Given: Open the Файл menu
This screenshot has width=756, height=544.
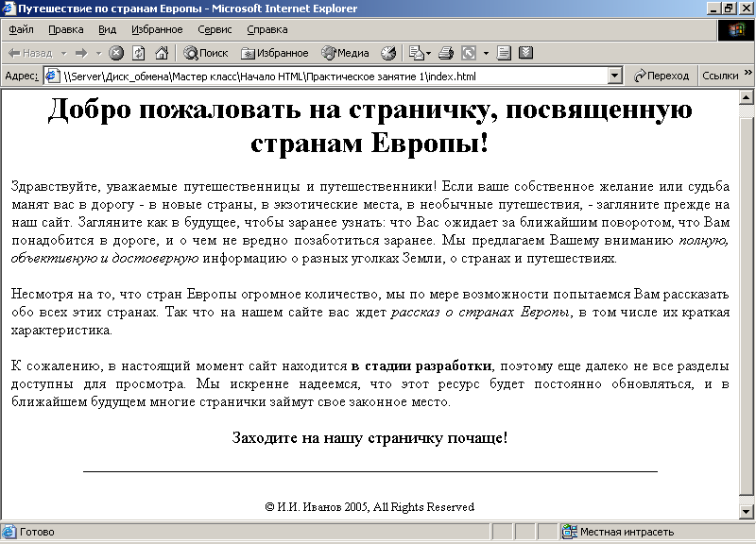Looking at the screenshot, I should 21,29.
